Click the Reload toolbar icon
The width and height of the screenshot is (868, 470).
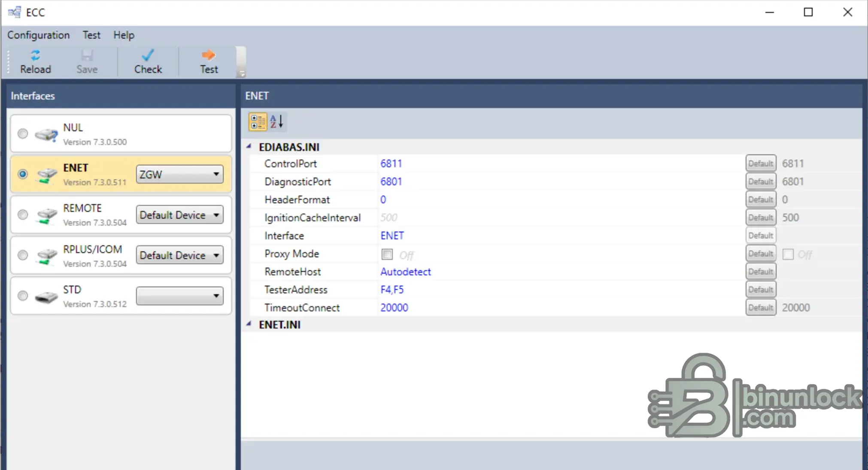[x=35, y=55]
